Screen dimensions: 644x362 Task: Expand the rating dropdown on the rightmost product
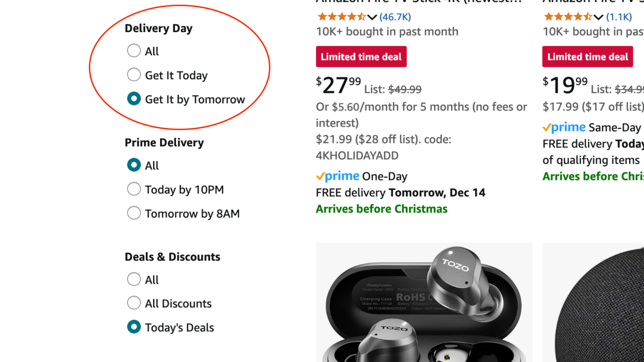point(598,17)
